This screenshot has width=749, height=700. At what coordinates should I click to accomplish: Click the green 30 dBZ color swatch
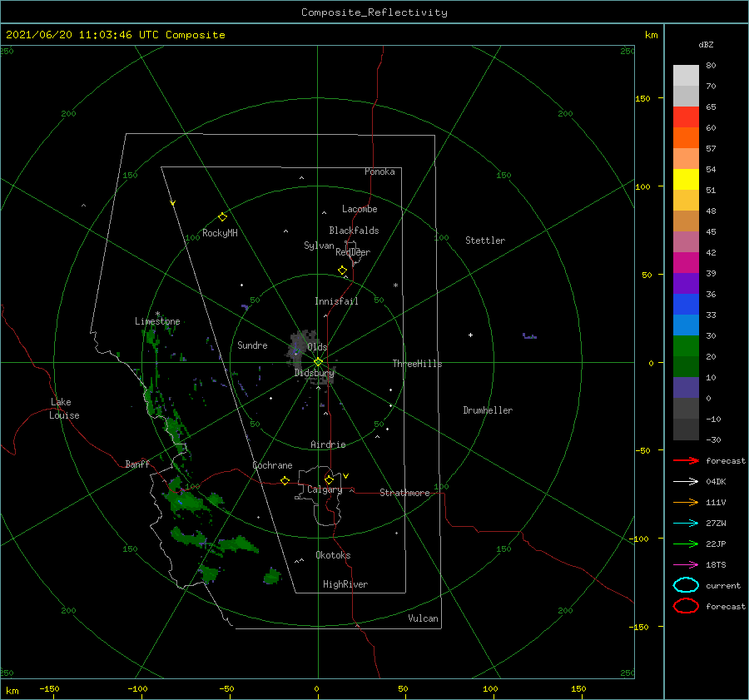(686, 346)
